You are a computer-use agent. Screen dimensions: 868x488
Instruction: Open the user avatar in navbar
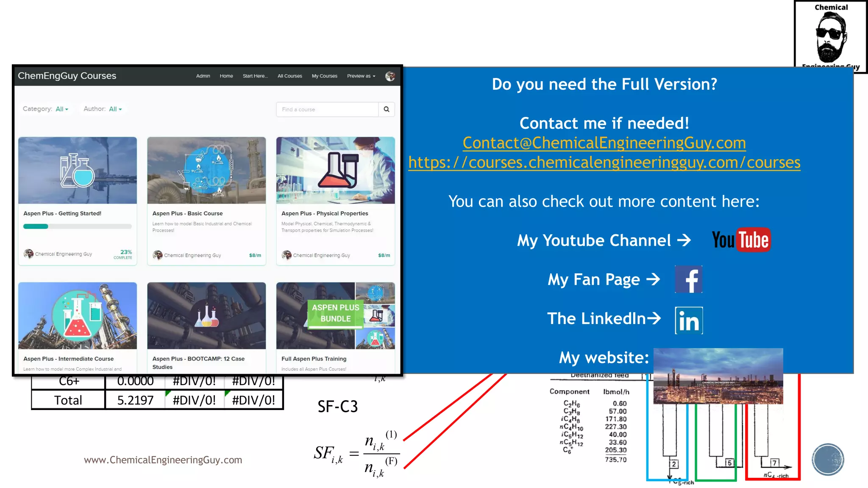tap(390, 76)
